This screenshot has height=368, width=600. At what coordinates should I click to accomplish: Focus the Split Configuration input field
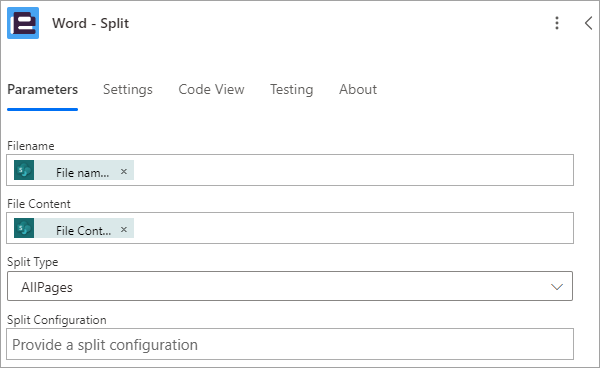[x=290, y=344]
